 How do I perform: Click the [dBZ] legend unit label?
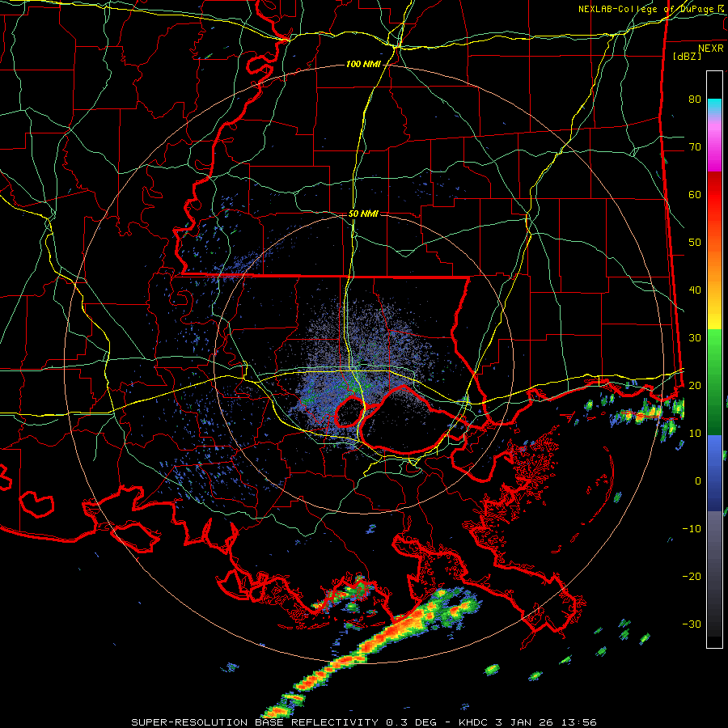687,56
